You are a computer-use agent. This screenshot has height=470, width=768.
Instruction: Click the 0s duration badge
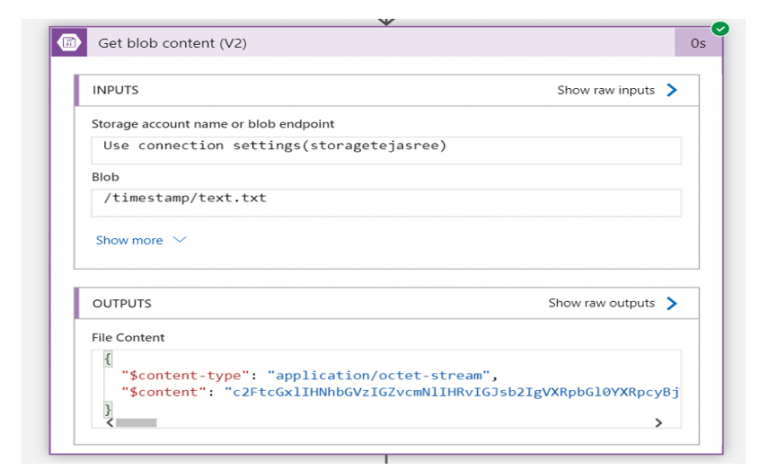click(x=699, y=43)
